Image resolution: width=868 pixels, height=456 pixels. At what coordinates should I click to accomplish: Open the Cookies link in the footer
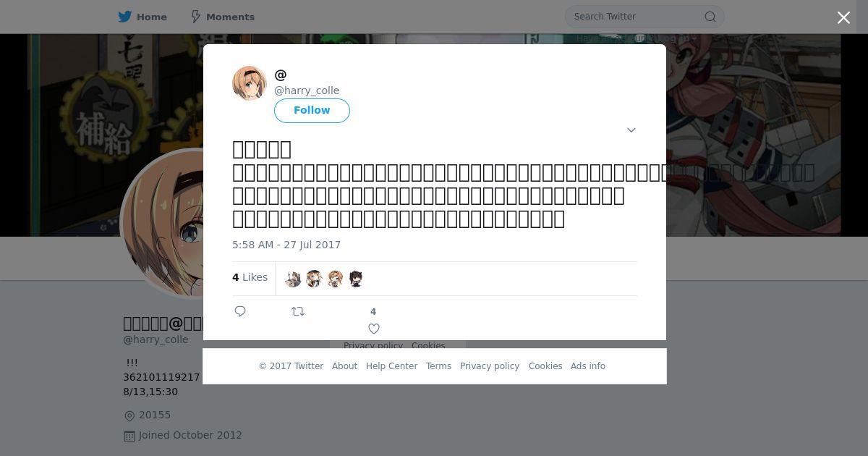[x=545, y=366]
